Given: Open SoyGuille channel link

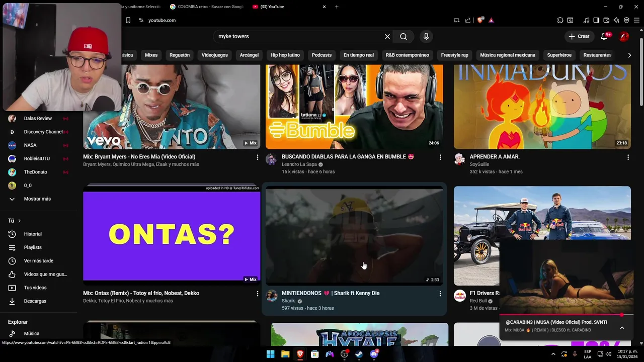Looking at the screenshot, I should pyautogui.click(x=480, y=164).
